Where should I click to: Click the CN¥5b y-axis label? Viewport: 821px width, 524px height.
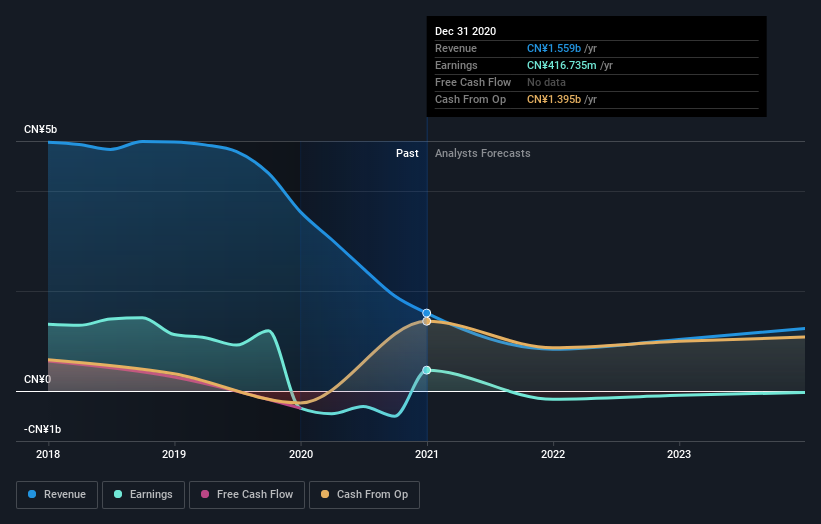click(40, 129)
